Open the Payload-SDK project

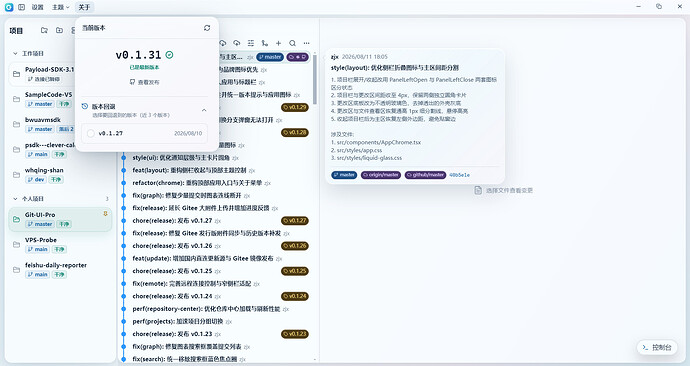[49, 73]
